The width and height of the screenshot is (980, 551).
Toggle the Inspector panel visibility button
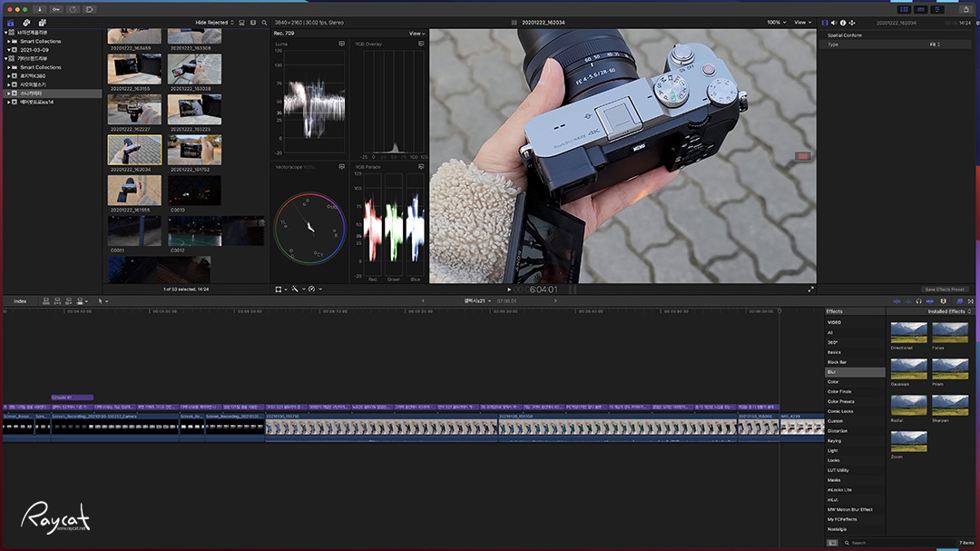pyautogui.click(x=937, y=9)
